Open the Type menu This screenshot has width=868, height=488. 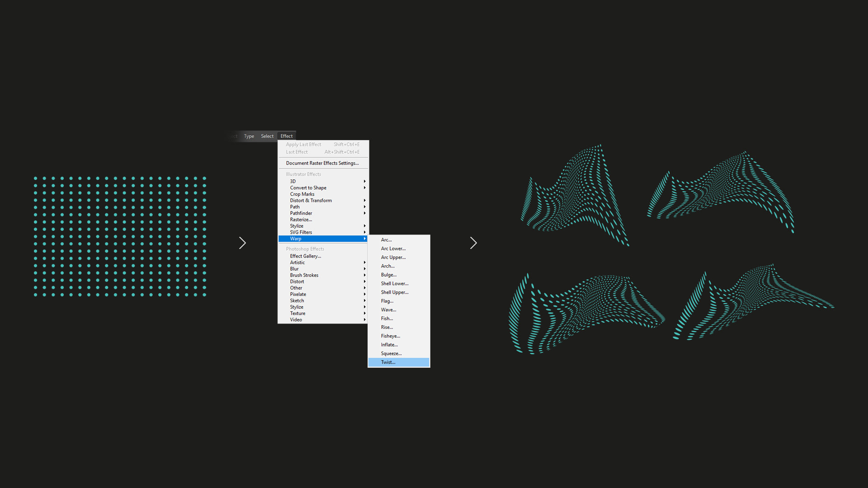pos(249,136)
